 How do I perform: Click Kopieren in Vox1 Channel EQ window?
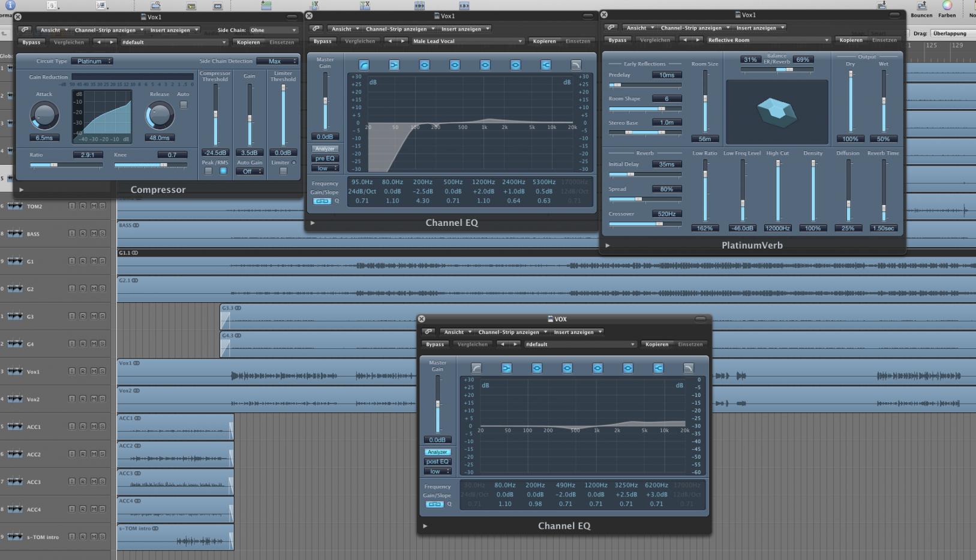(x=544, y=41)
